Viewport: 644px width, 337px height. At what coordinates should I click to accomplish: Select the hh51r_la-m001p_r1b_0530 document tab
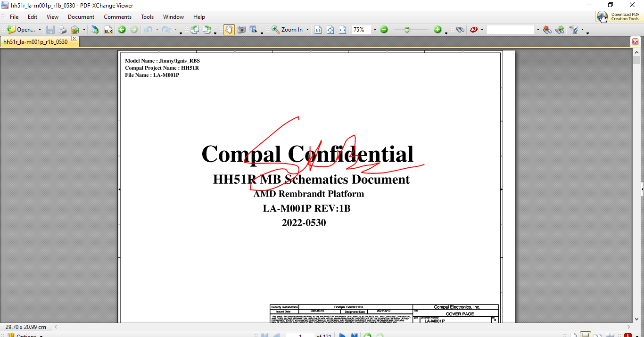(x=36, y=42)
